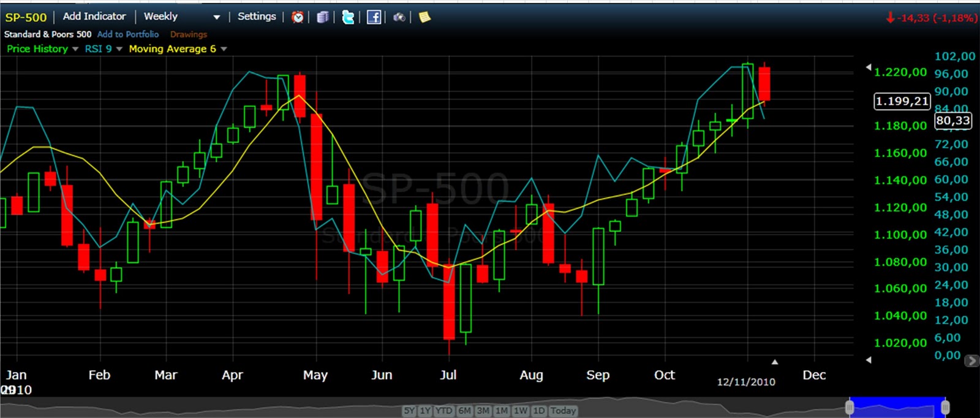
Task: Click the SP-500 ticker label
Action: tap(26, 17)
